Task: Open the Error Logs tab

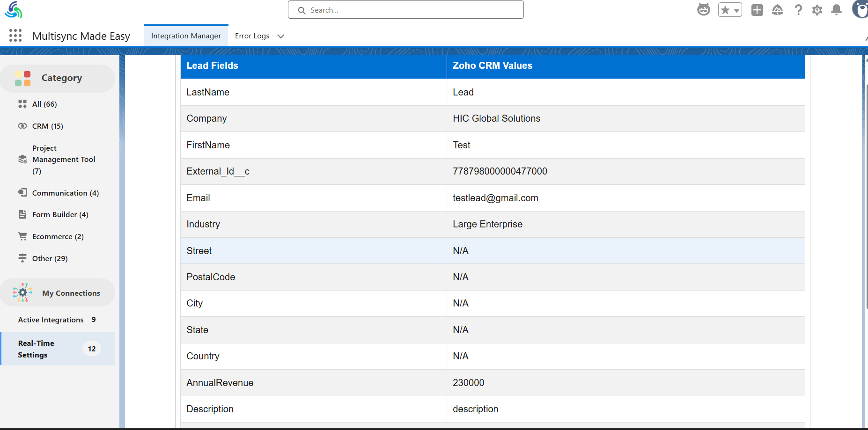Action: click(252, 36)
